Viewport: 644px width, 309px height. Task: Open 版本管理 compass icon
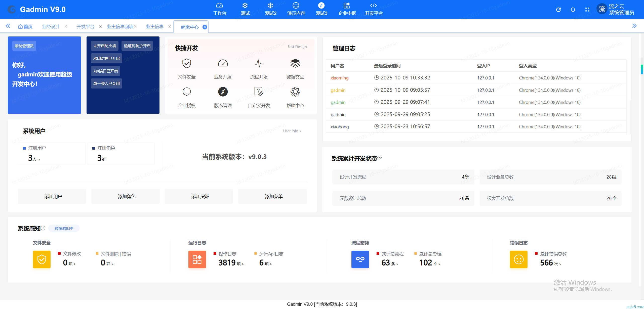pyautogui.click(x=223, y=92)
